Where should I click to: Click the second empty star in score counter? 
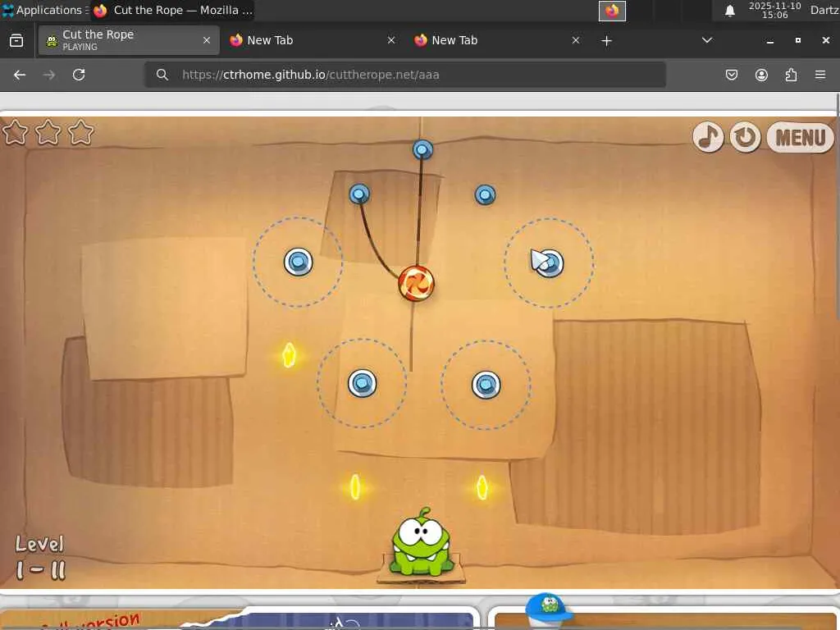[x=48, y=132]
